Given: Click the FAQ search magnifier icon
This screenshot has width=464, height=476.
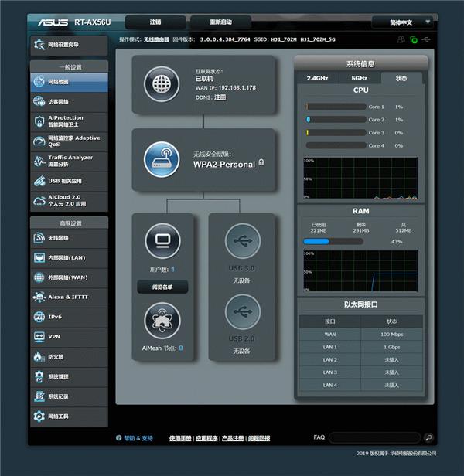Looking at the screenshot, I should tap(428, 437).
